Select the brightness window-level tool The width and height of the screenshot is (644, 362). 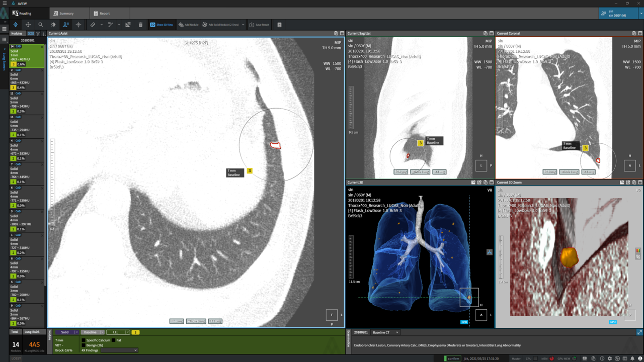click(x=53, y=25)
